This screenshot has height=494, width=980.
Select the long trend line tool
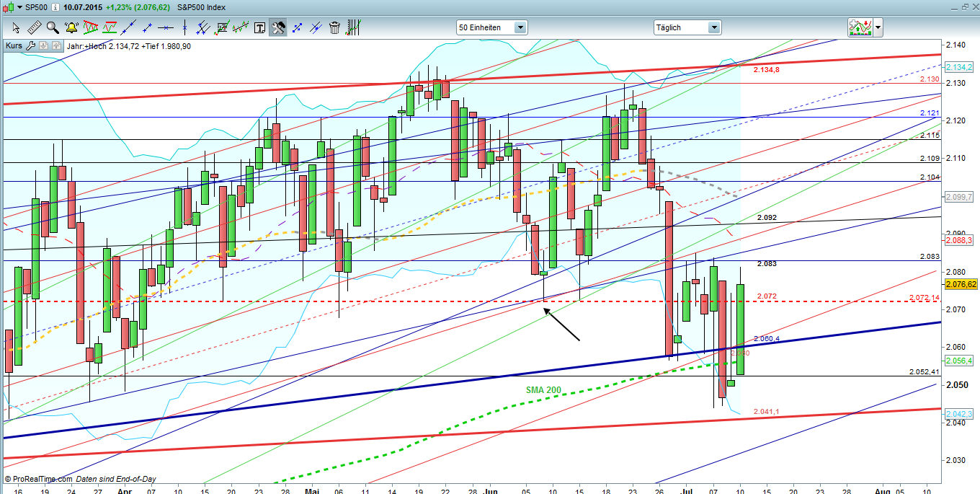[128, 27]
